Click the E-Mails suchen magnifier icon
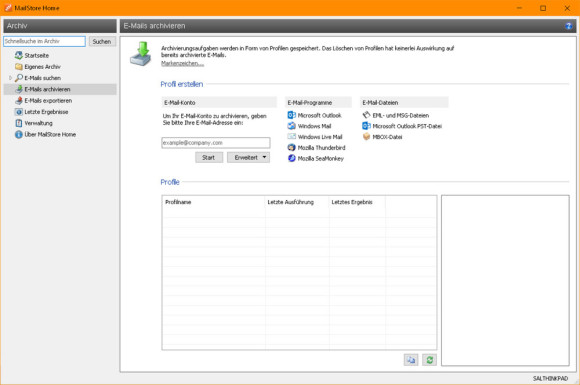580x385 pixels. pyautogui.click(x=18, y=78)
